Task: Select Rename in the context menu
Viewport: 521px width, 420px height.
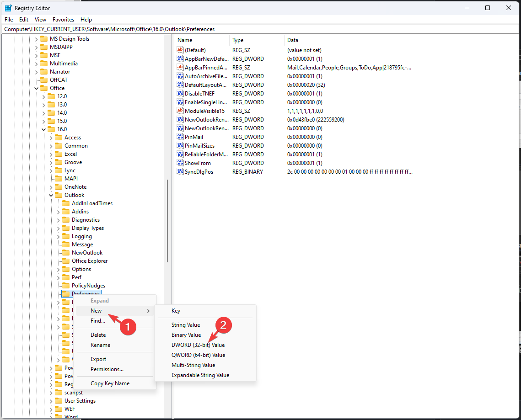Action: click(100, 345)
